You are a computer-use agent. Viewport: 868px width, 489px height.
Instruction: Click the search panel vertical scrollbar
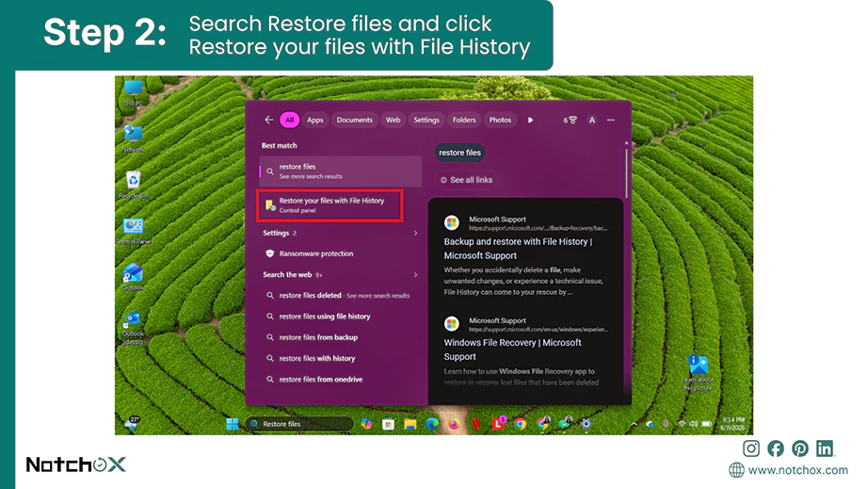point(627,171)
